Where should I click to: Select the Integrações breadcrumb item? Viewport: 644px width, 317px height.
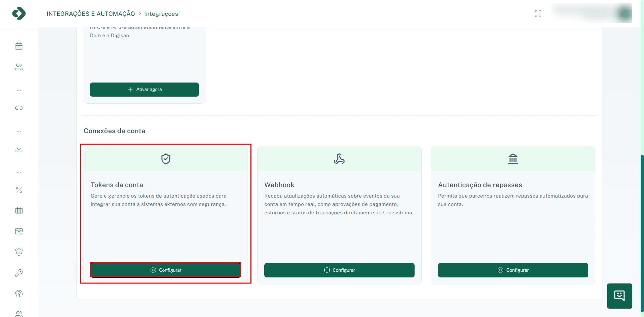click(x=161, y=14)
